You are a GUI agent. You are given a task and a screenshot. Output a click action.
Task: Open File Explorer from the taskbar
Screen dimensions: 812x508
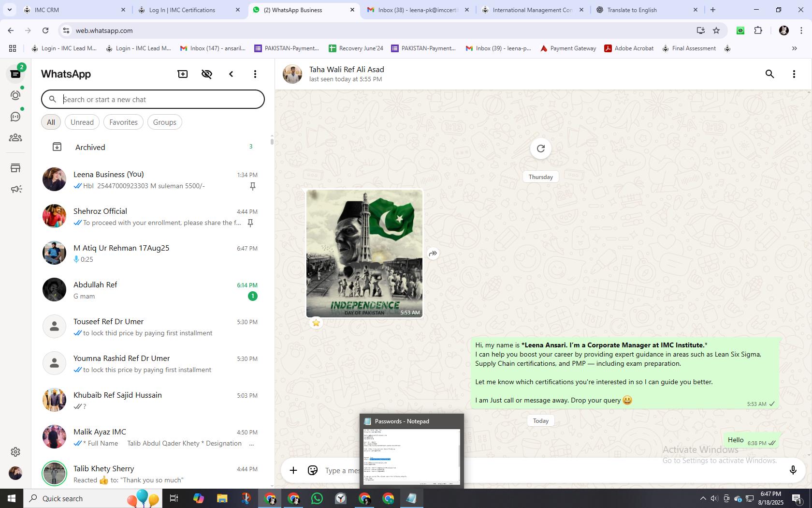(222, 498)
